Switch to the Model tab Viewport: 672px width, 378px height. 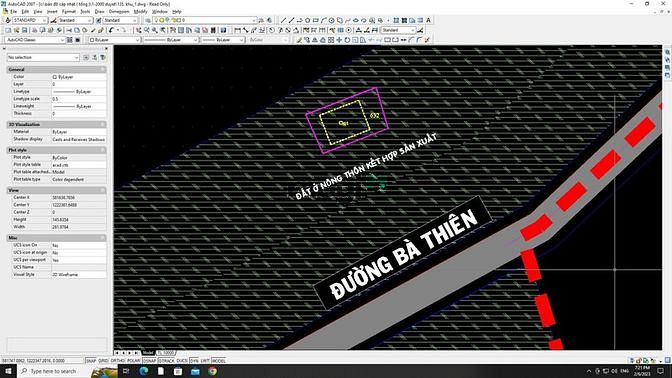(x=148, y=353)
